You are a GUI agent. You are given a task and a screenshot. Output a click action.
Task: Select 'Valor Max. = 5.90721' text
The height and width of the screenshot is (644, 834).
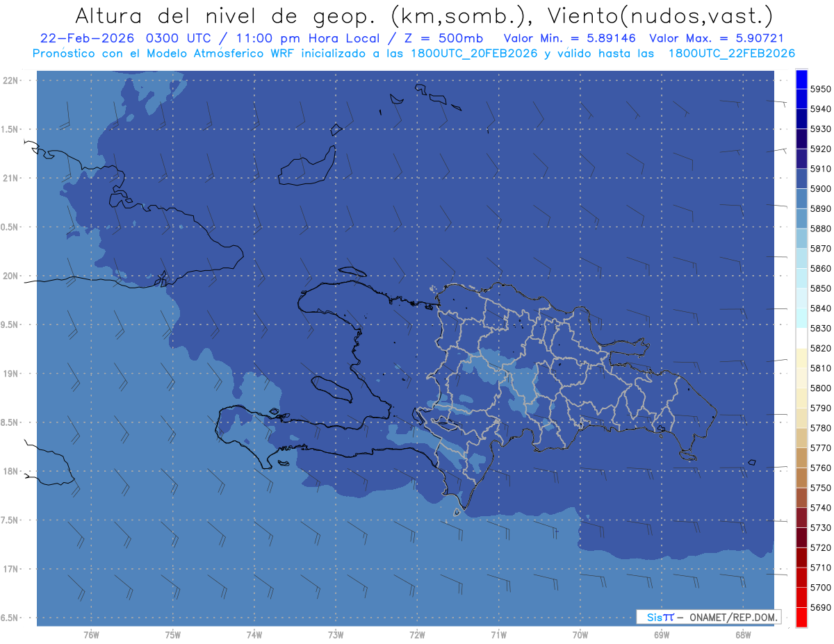pyautogui.click(x=717, y=39)
